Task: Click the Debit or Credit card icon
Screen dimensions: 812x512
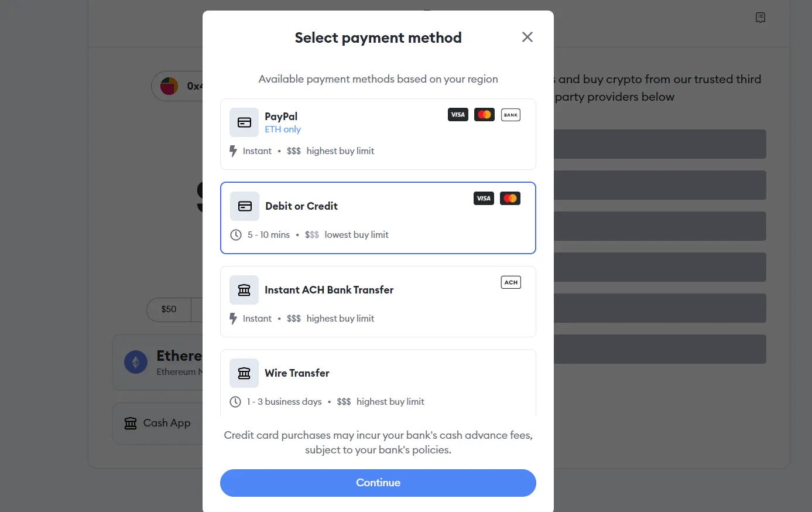Action: click(245, 206)
